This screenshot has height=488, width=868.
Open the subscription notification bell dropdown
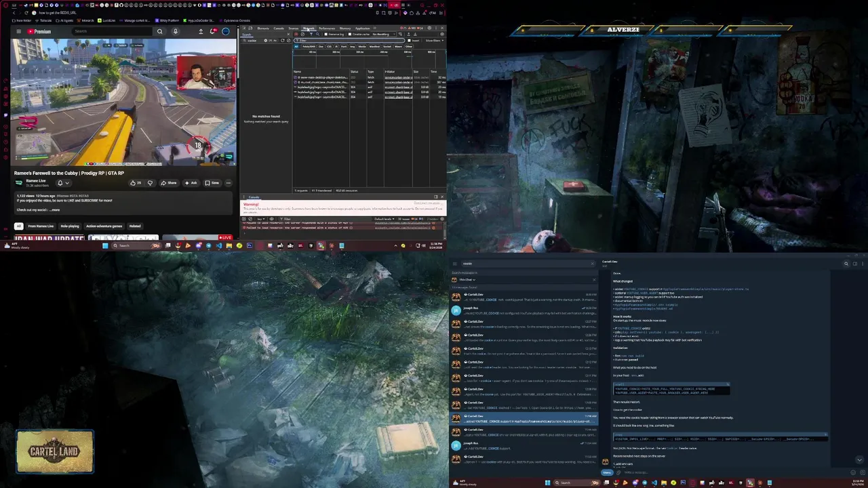[62, 182]
